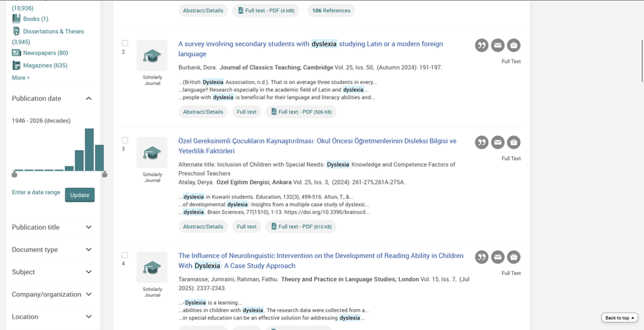
Task: Click the Newspapers source type icon
Action: [17, 53]
